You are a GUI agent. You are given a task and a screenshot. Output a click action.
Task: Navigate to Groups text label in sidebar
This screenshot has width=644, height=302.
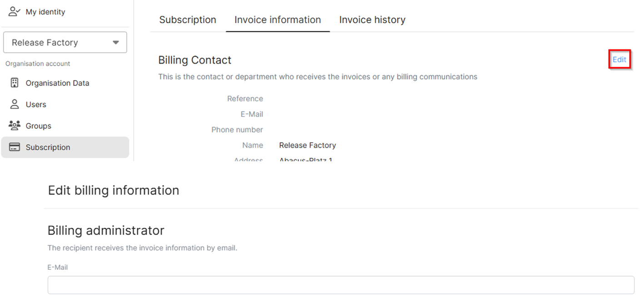tap(38, 126)
